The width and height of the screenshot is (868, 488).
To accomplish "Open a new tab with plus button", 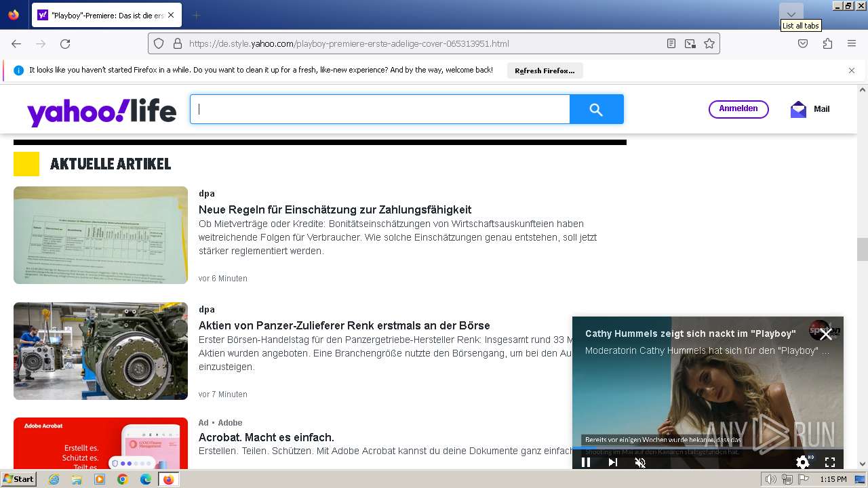I will point(196,15).
